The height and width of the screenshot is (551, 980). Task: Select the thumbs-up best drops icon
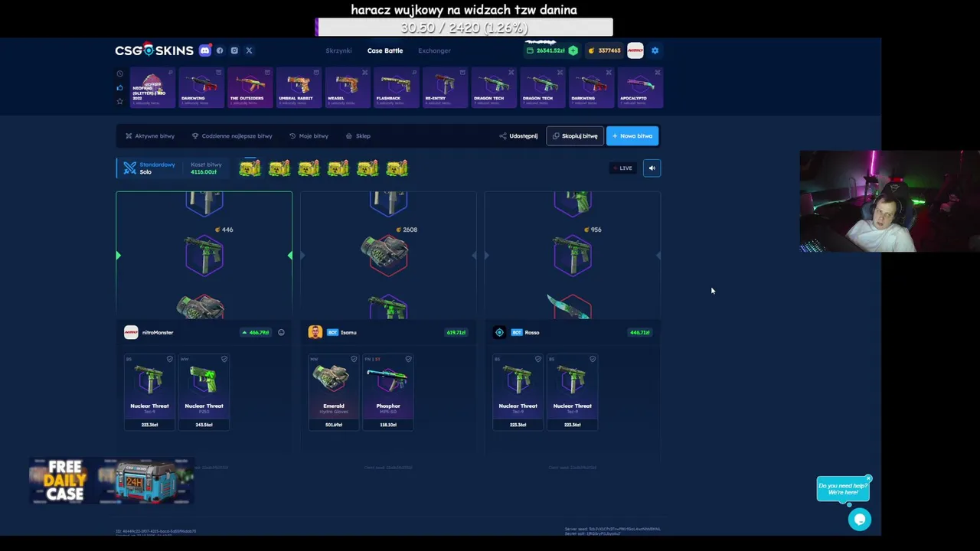click(x=119, y=87)
